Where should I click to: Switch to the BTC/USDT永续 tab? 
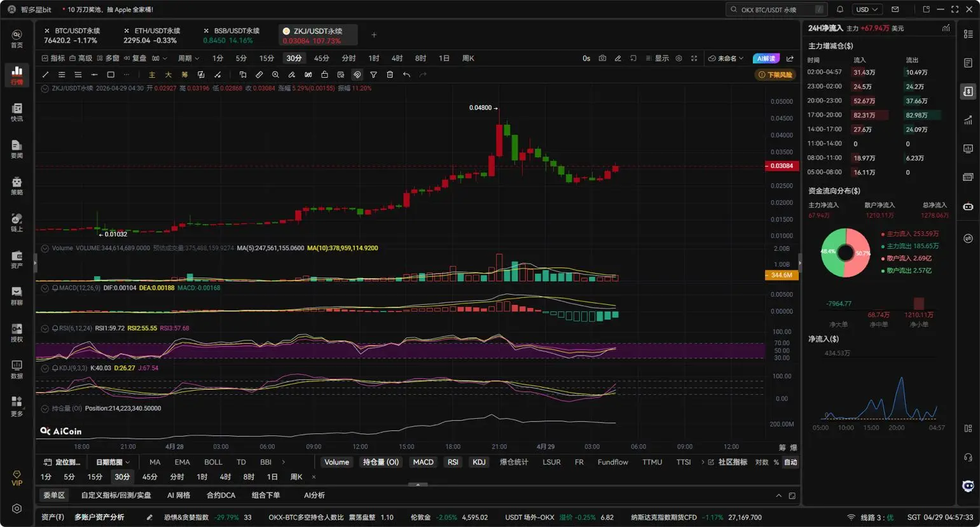(x=72, y=35)
